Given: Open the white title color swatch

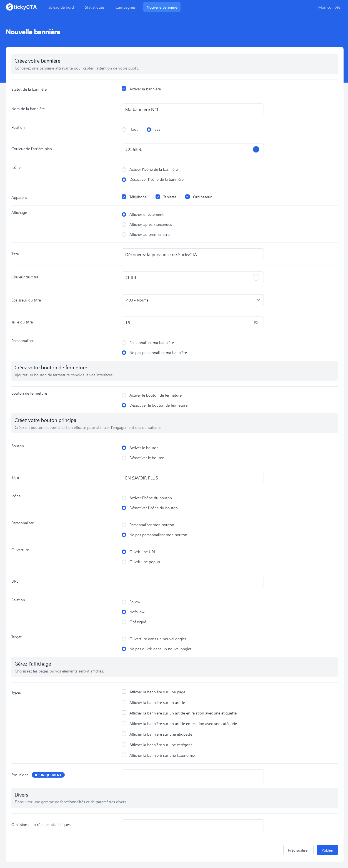Looking at the screenshot, I should coord(256,277).
